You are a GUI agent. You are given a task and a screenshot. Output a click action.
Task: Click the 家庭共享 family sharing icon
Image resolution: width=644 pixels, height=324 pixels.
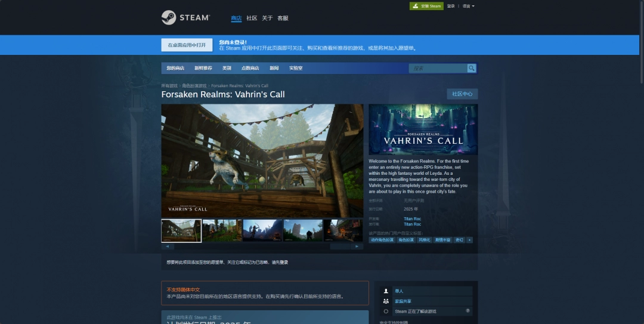(x=386, y=301)
